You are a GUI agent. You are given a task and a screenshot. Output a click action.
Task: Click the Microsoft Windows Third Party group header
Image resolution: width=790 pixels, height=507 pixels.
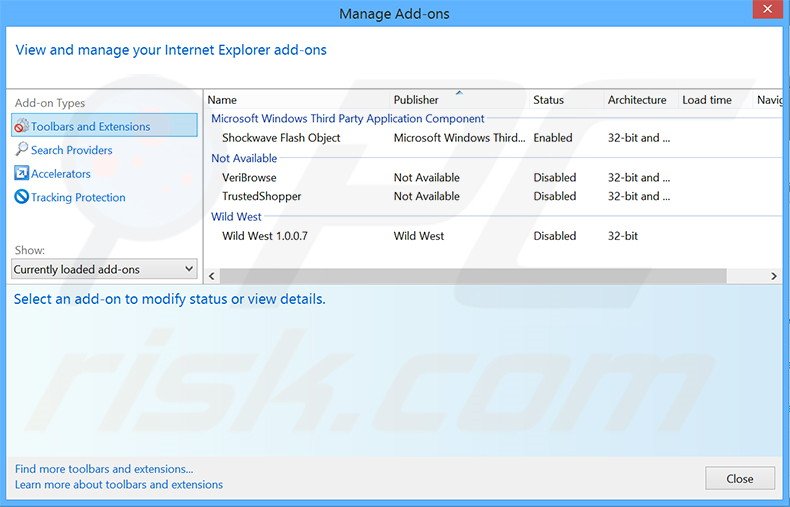point(348,118)
